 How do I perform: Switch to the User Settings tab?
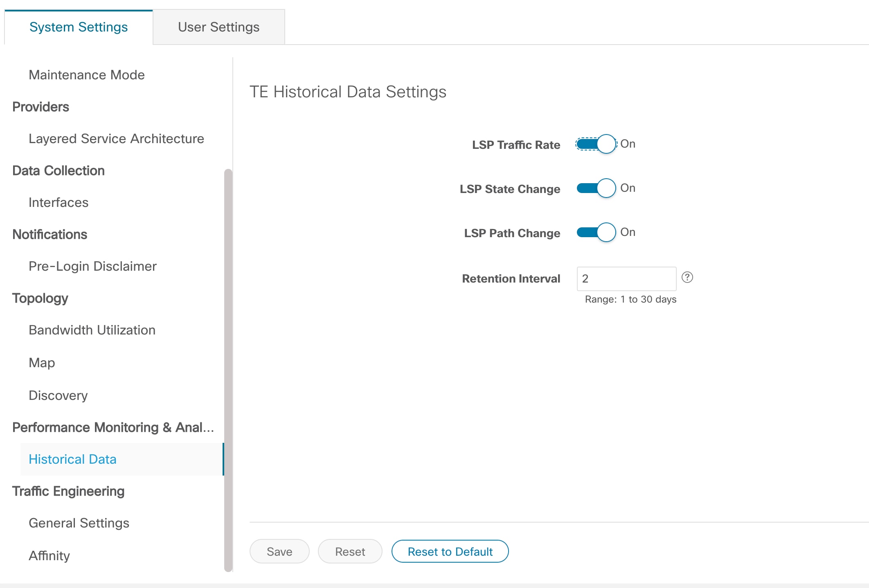tap(218, 27)
